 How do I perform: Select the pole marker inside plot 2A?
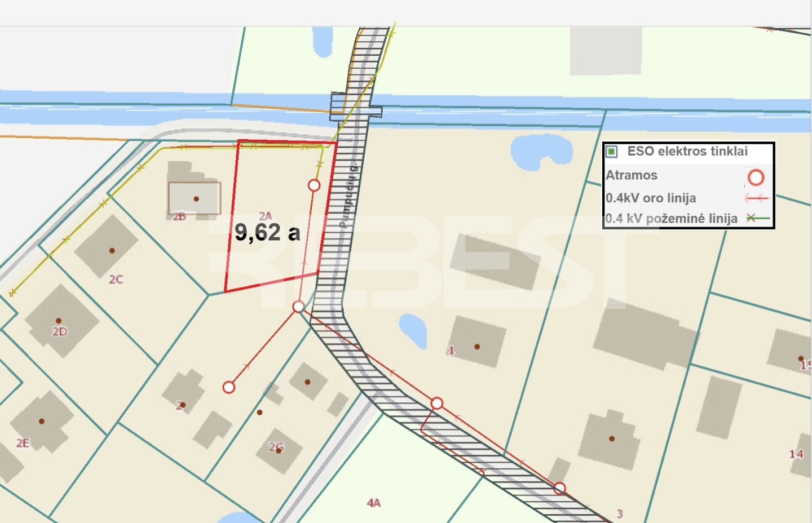[314, 185]
